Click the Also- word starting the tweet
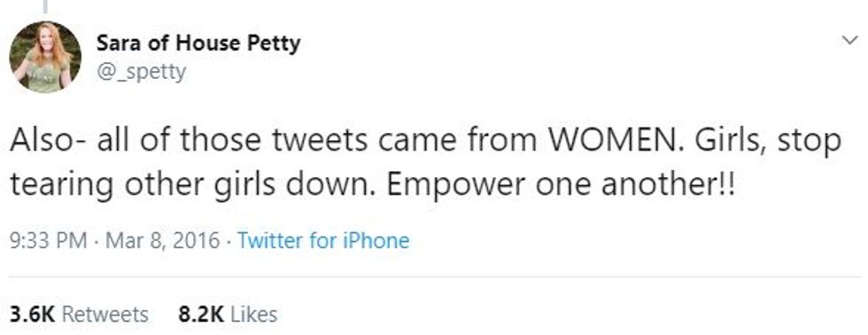The width and height of the screenshot is (868, 335). pyautogui.click(x=48, y=141)
